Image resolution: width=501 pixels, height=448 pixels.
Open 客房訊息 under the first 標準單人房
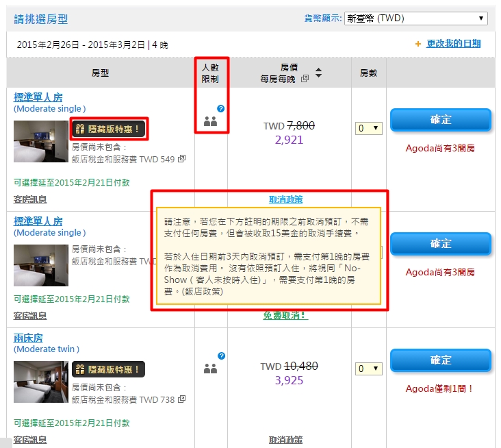click(x=30, y=199)
